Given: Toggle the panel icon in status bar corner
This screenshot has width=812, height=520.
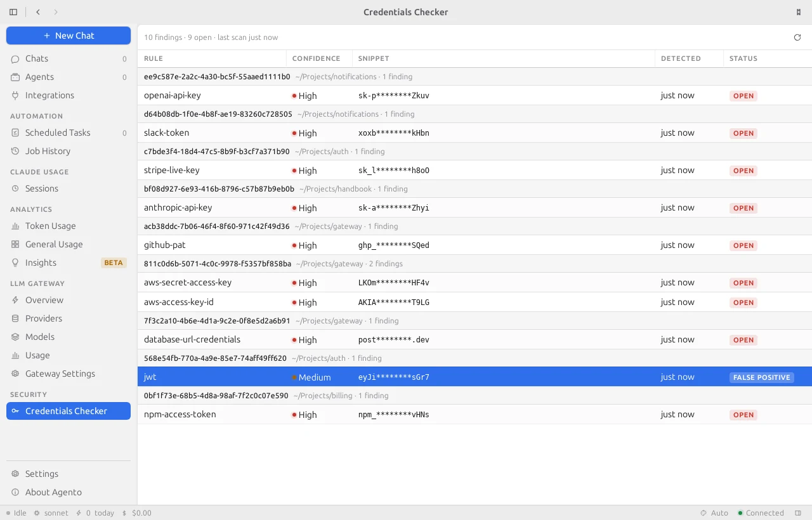Looking at the screenshot, I should 798,513.
